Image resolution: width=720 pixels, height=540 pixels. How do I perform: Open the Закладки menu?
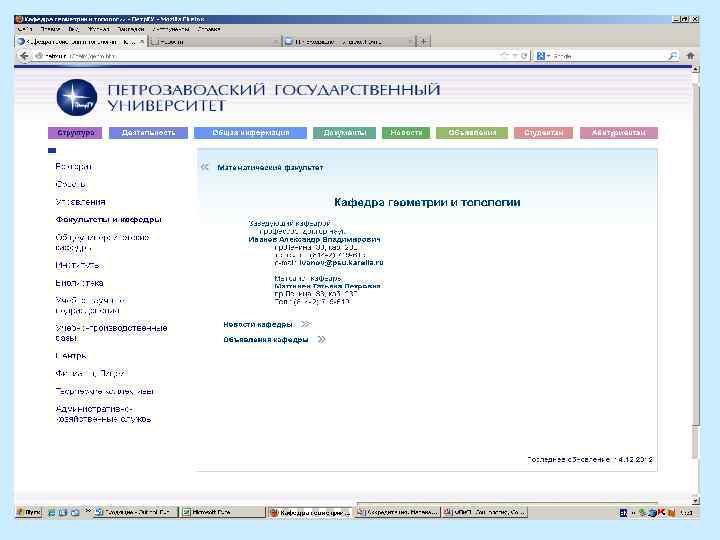click(130, 29)
